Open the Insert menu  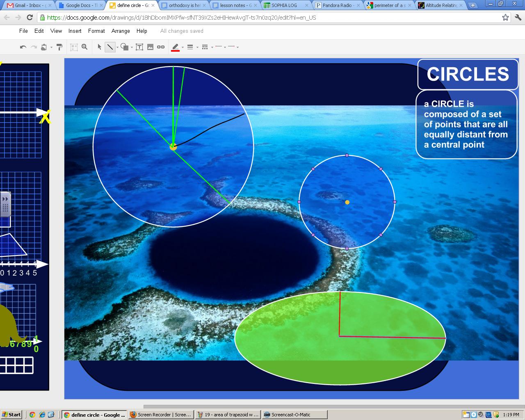(75, 31)
